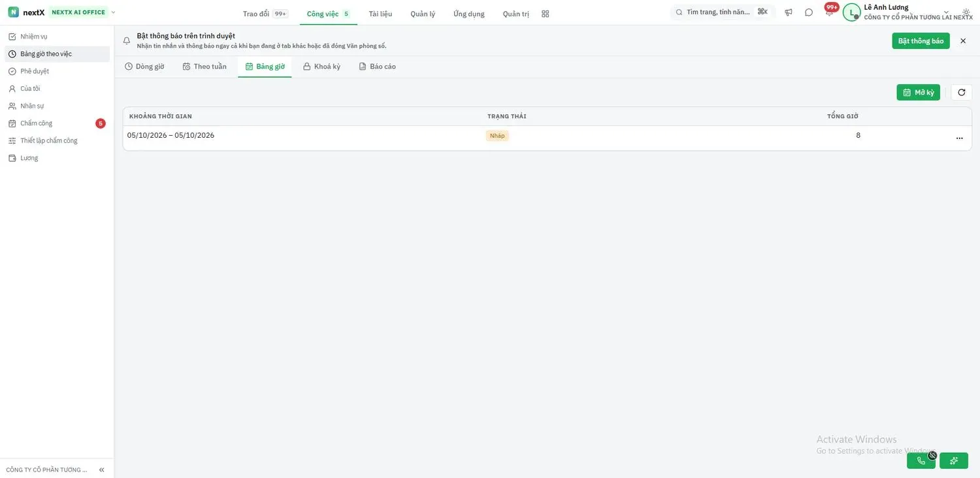Click the Nháp status badge
Image resolution: width=980 pixels, height=478 pixels.
click(497, 136)
